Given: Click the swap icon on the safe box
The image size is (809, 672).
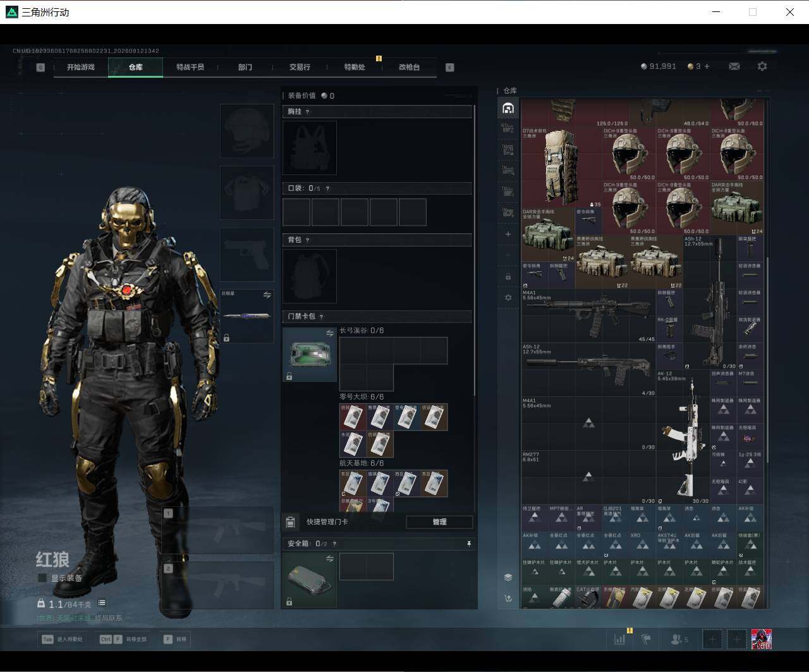Looking at the screenshot, I should point(329,559).
